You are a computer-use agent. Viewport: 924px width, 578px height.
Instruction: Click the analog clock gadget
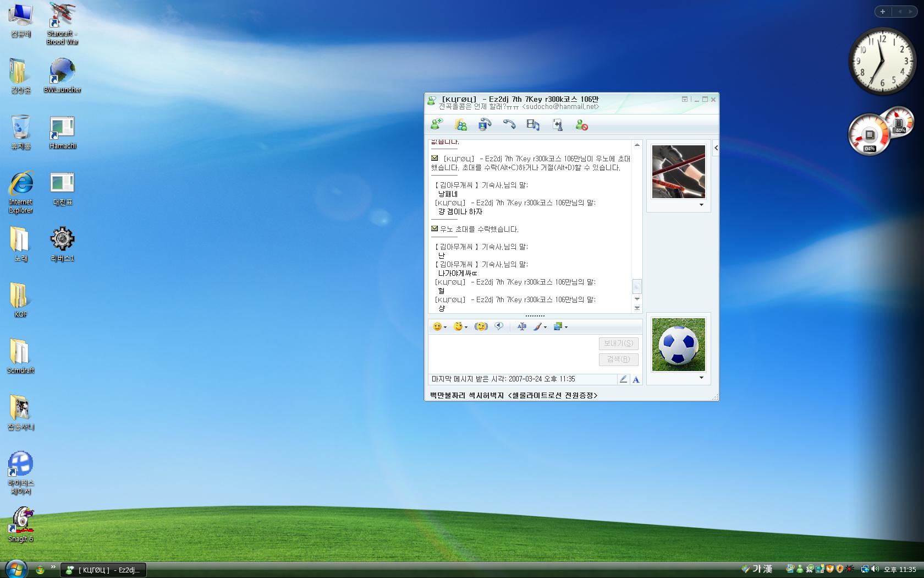[882, 61]
